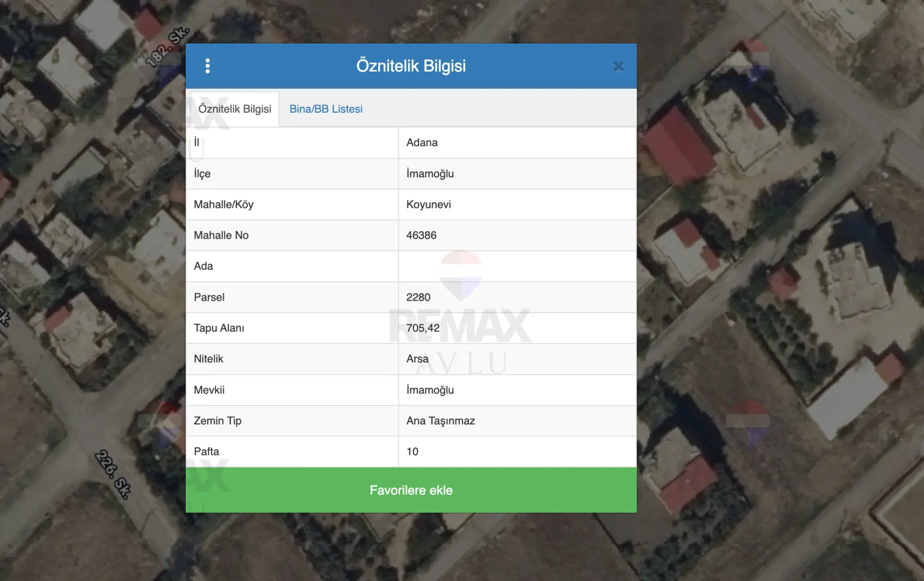924x581 pixels.
Task: Click the Ada row label
Action: point(203,266)
